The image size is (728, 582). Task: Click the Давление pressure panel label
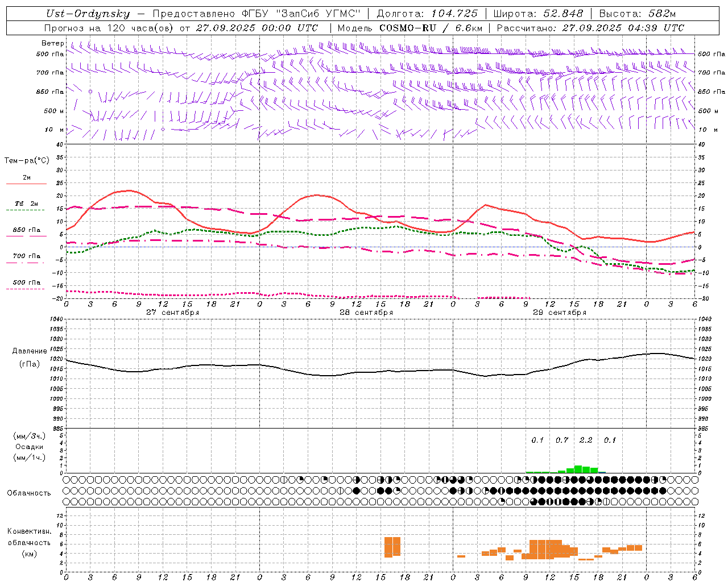click(x=30, y=351)
